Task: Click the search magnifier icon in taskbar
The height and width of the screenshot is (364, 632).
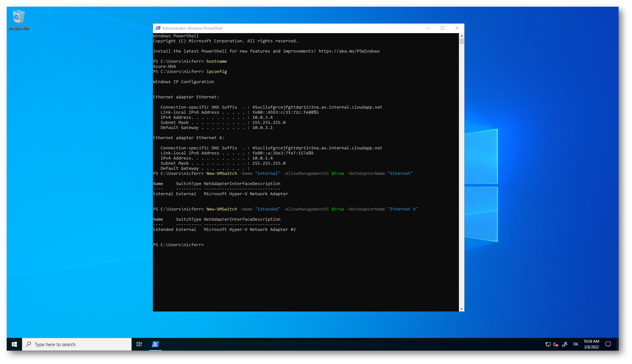Action: (x=29, y=344)
